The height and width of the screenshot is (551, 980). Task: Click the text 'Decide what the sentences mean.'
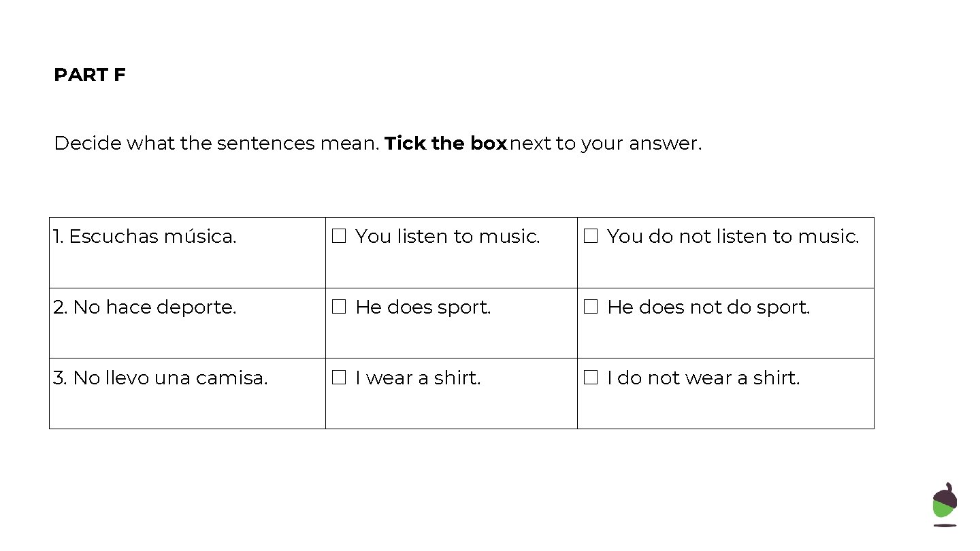[216, 144]
